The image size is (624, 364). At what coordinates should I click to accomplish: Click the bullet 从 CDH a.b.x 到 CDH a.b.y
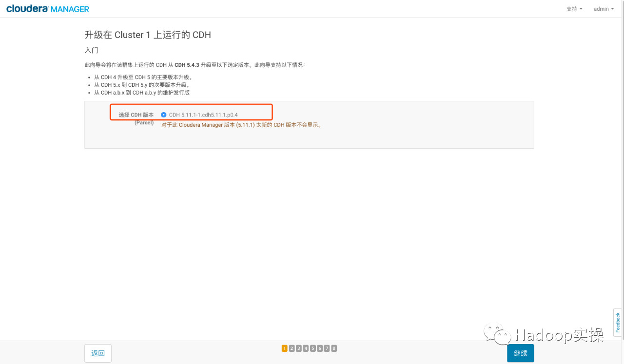142,93
